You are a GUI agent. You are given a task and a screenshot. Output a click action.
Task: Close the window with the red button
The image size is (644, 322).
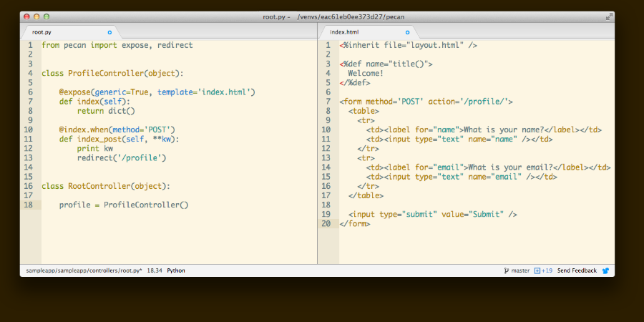click(26, 17)
